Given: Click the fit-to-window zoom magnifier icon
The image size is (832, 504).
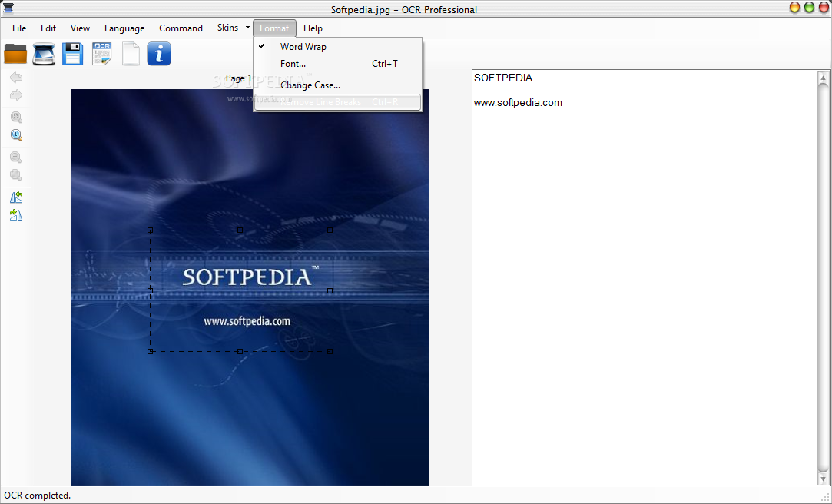Looking at the screenshot, I should [16, 118].
